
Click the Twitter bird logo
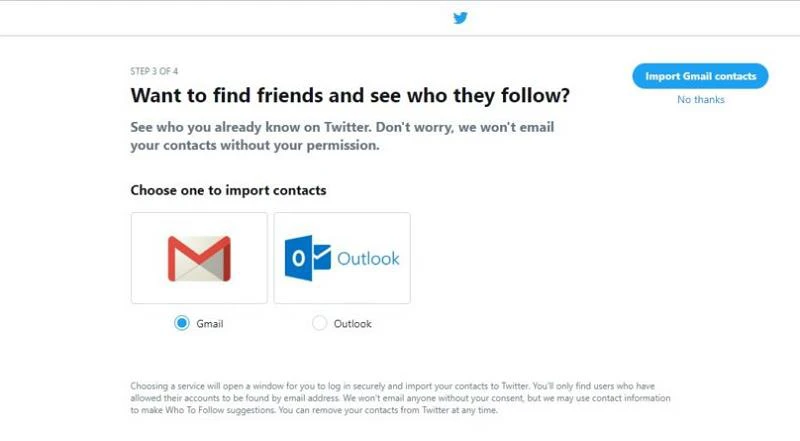point(460,17)
